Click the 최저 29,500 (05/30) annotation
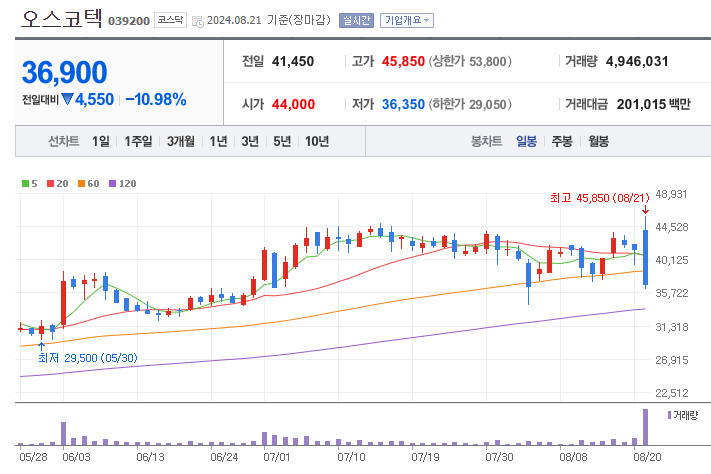711x474 pixels. coord(88,358)
